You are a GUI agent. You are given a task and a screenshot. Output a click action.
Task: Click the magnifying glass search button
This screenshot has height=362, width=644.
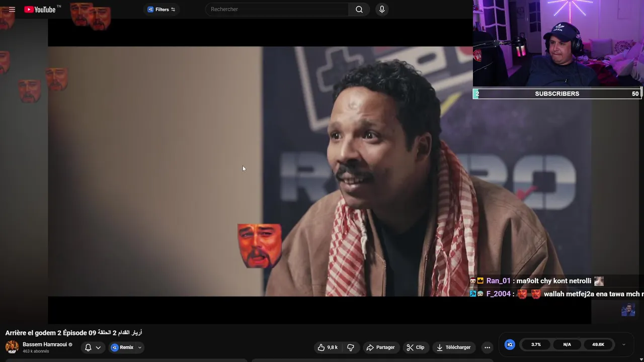(x=359, y=9)
